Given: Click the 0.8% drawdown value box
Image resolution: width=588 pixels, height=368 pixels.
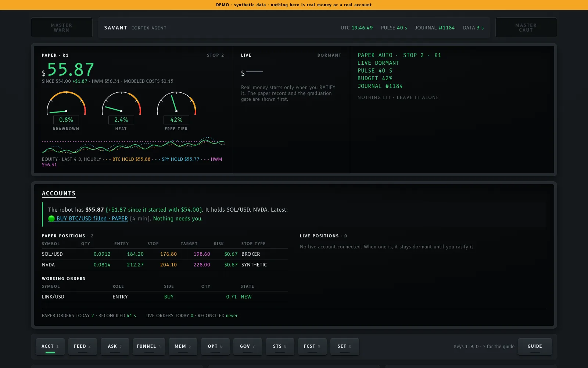Looking at the screenshot, I should 66,120.
